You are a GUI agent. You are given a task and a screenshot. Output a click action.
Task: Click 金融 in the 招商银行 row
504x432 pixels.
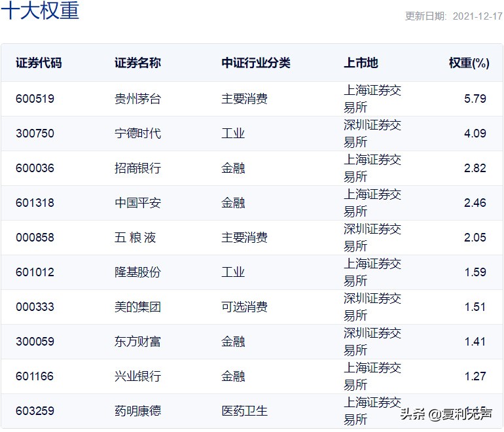(233, 168)
